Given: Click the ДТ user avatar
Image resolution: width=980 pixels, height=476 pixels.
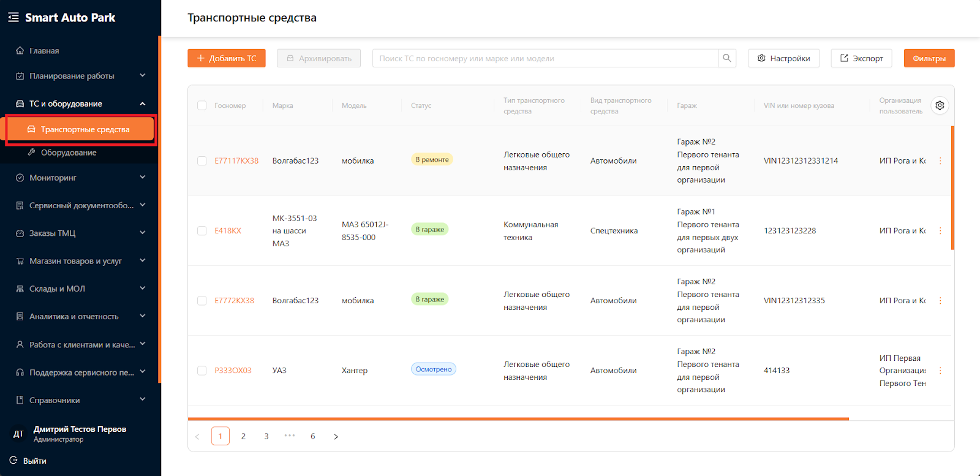Looking at the screenshot, I should 18,434.
